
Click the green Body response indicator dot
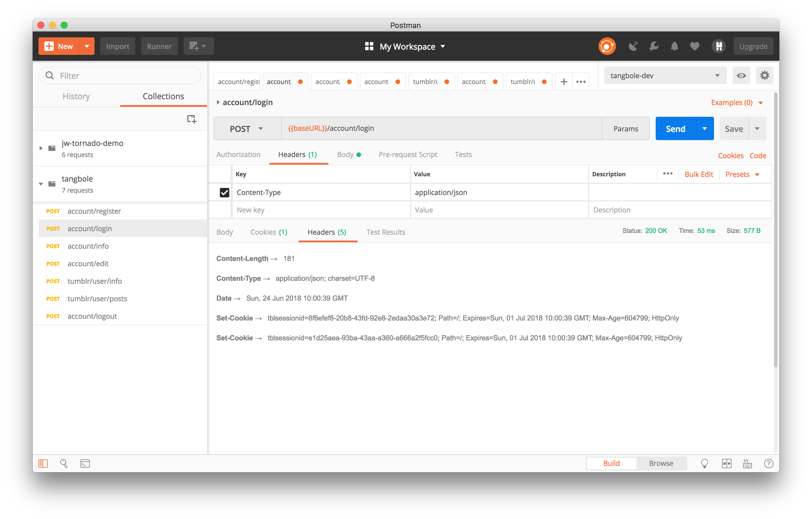(358, 154)
